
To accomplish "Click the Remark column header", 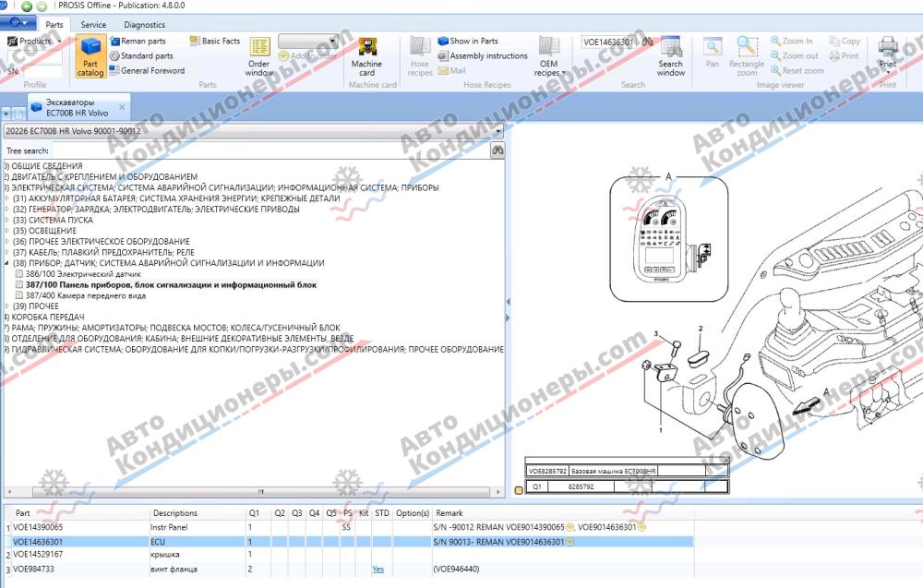I will point(450,513).
